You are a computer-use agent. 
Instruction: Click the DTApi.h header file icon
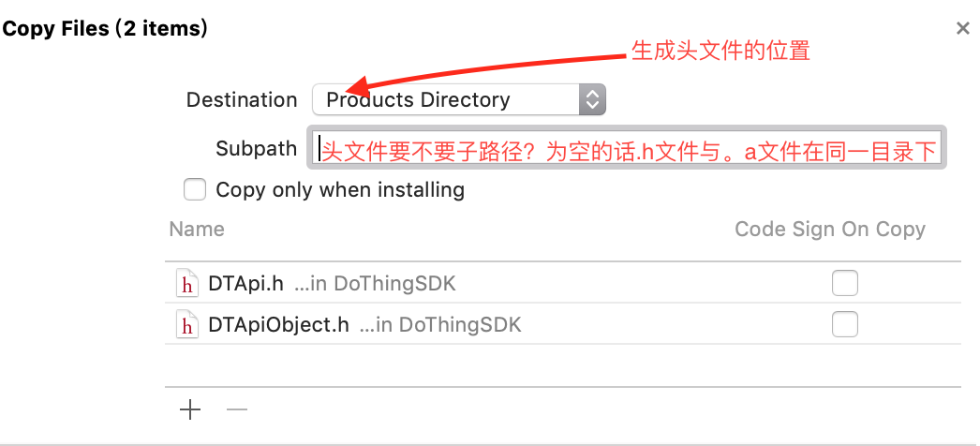(x=186, y=284)
